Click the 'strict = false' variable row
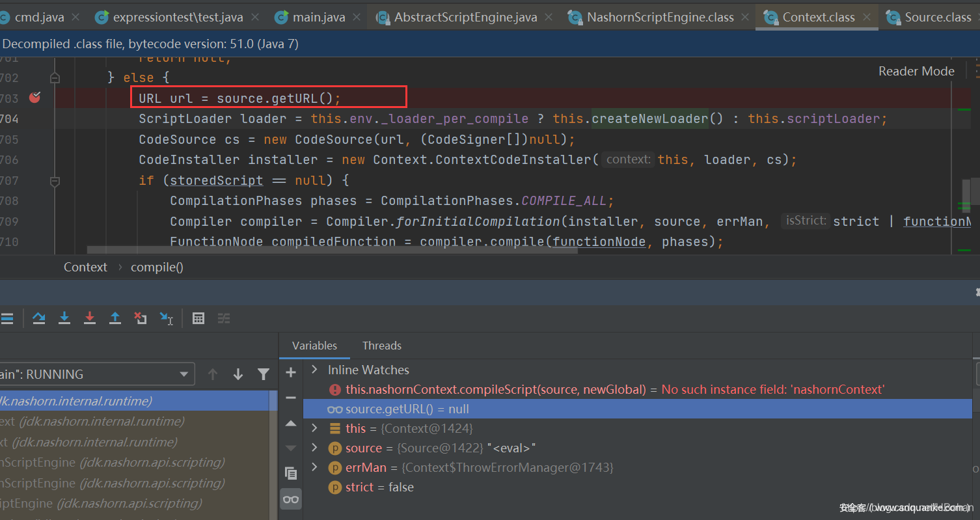 (x=638, y=487)
